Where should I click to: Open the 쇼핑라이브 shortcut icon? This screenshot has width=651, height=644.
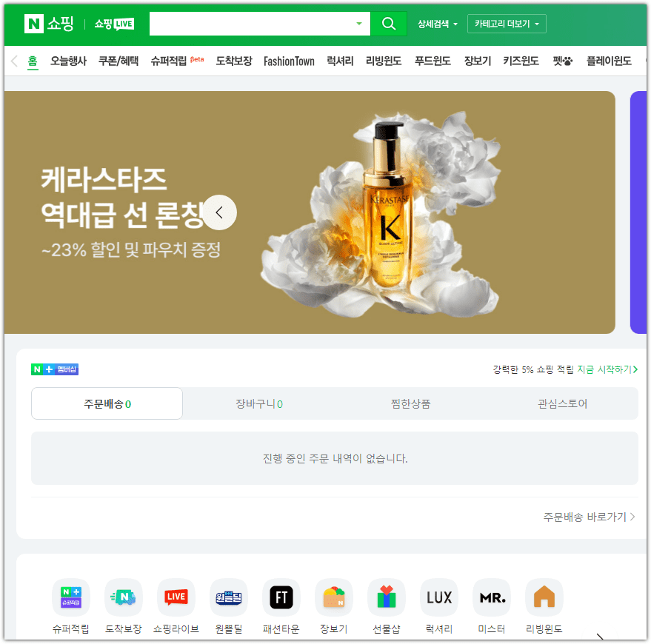point(176,597)
